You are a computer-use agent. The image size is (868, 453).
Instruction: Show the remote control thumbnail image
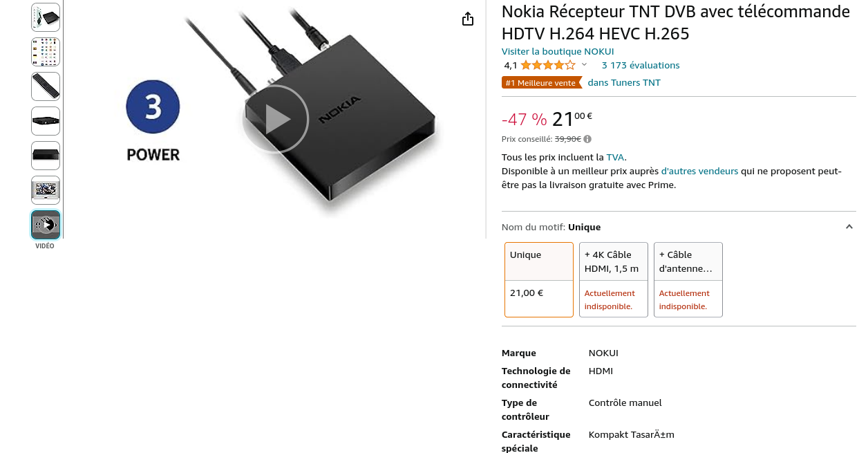(x=46, y=86)
